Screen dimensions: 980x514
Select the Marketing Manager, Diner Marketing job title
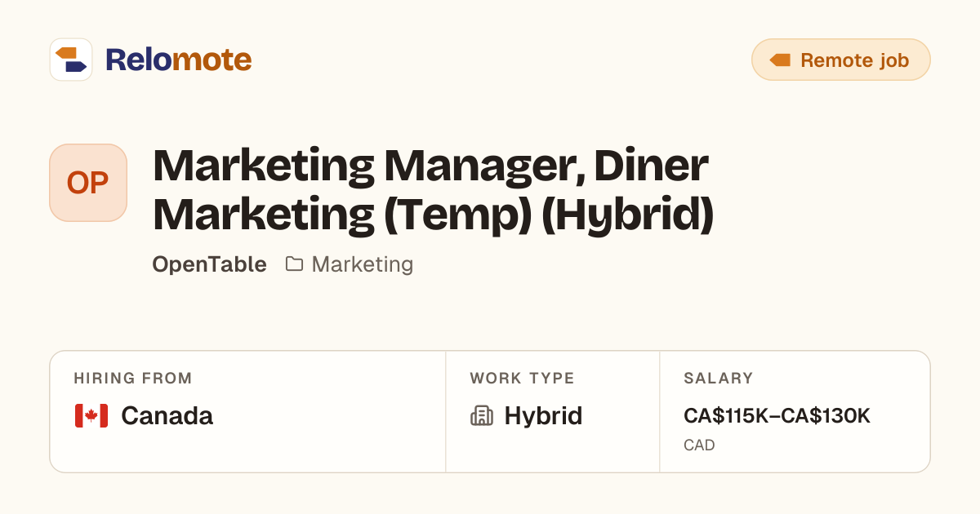tap(433, 190)
